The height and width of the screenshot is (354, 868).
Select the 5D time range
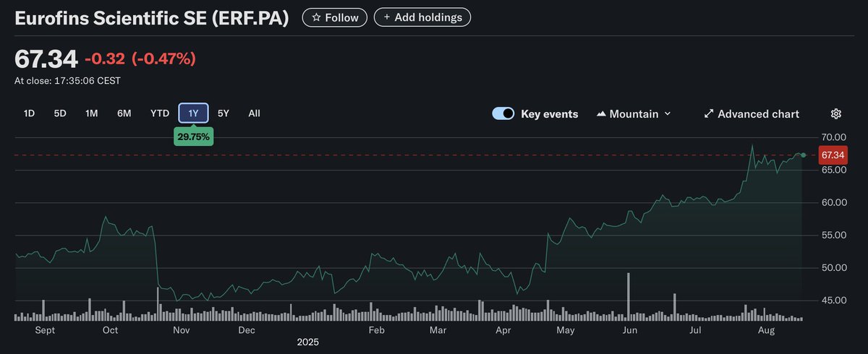click(x=61, y=113)
